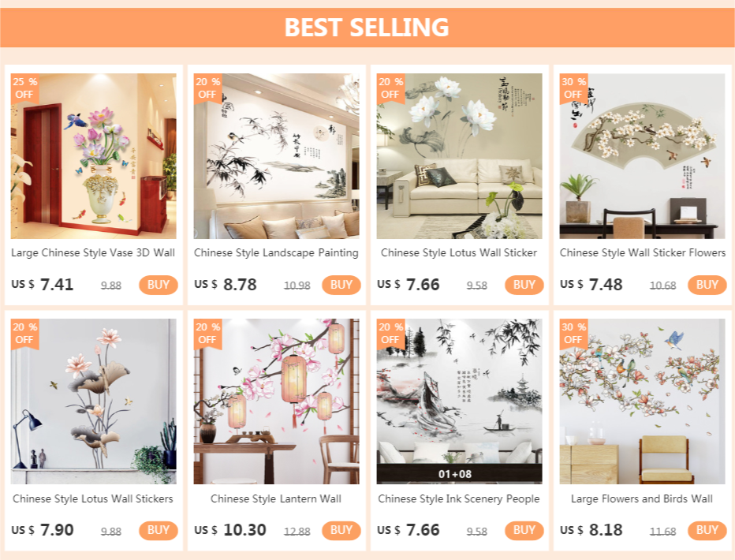735x560 pixels.
Task: Click BUY for the 8.18 flowers and birds
Action: click(x=707, y=531)
